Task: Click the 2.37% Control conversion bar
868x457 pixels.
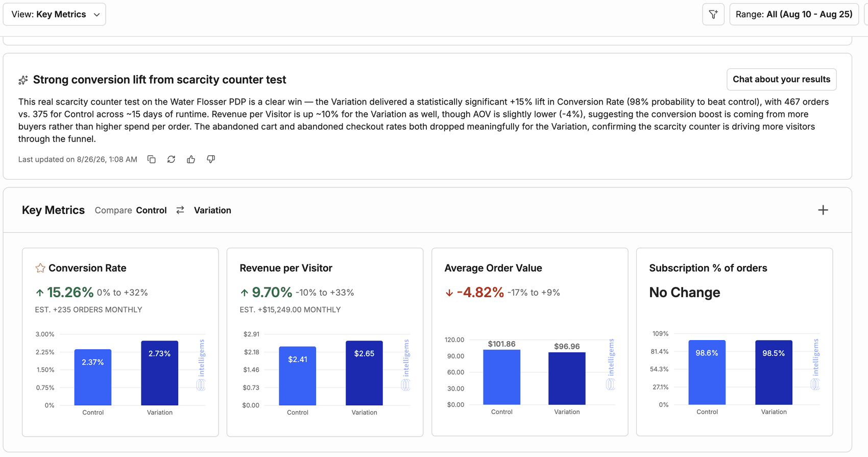Action: (93, 377)
